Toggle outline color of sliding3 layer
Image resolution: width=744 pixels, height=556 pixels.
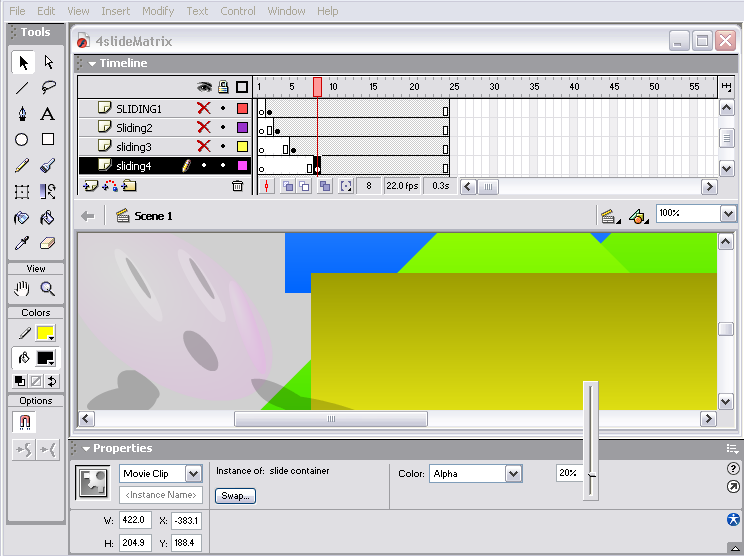pos(242,147)
